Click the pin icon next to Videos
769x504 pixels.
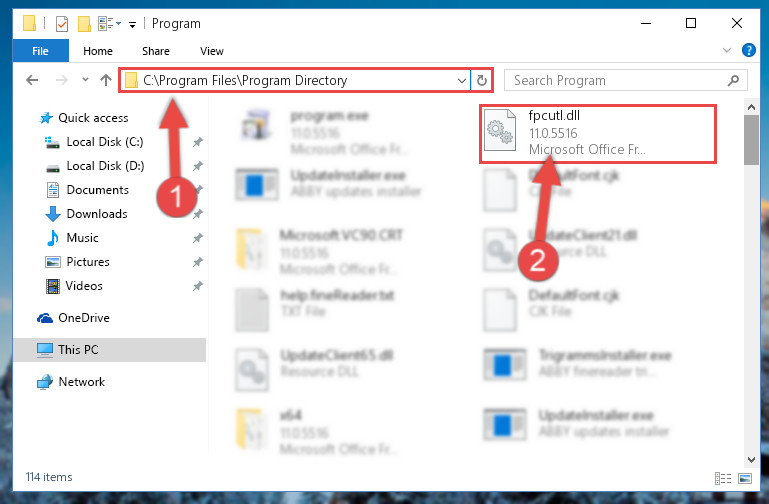[x=197, y=286]
